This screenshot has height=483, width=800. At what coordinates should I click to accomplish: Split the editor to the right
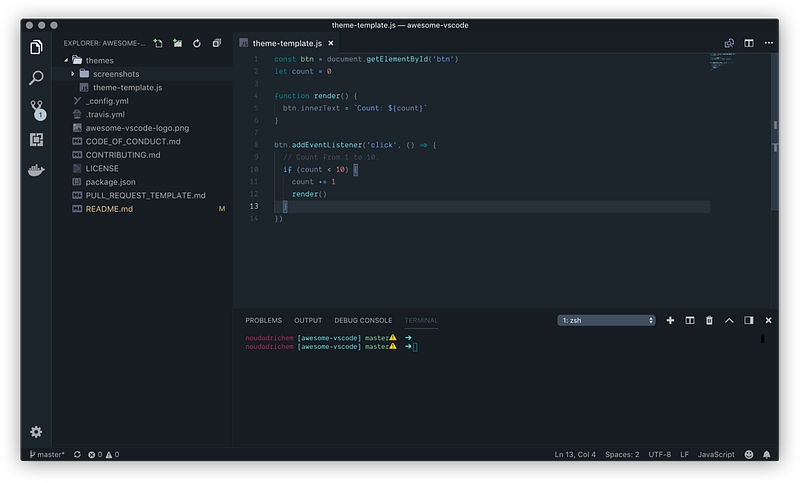[x=748, y=43]
